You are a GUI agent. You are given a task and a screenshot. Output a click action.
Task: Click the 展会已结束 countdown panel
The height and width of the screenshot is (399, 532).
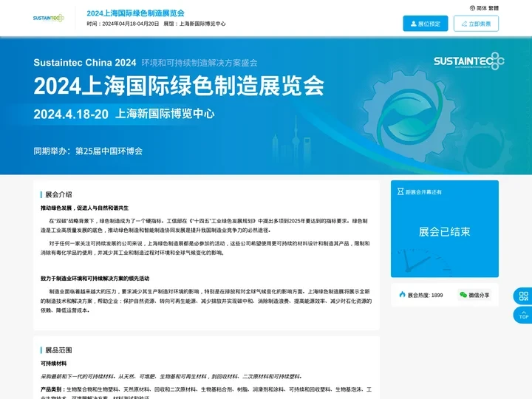pyautogui.click(x=445, y=228)
